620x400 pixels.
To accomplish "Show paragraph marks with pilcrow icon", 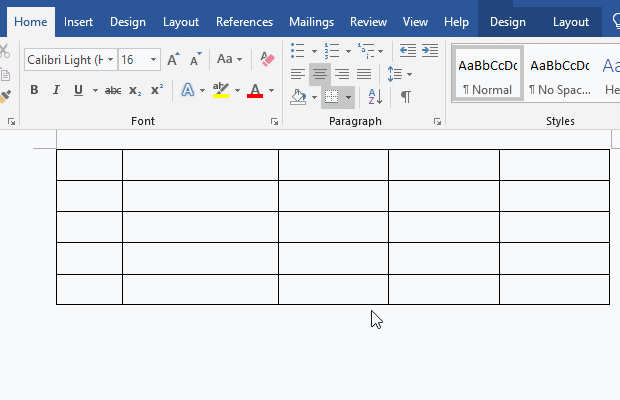I will [x=405, y=97].
